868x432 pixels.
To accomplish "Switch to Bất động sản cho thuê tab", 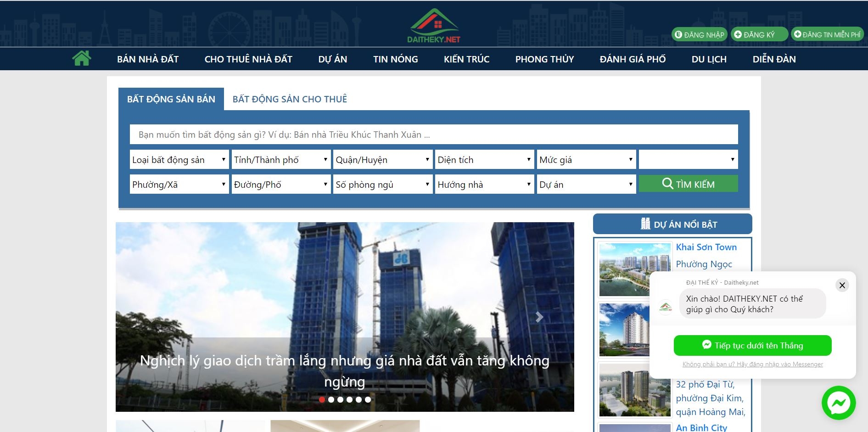I will point(290,99).
